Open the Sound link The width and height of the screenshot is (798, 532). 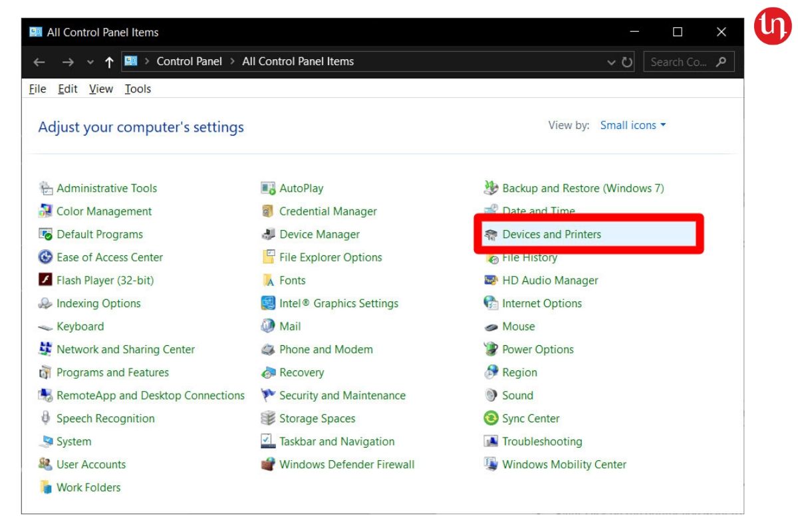click(518, 396)
